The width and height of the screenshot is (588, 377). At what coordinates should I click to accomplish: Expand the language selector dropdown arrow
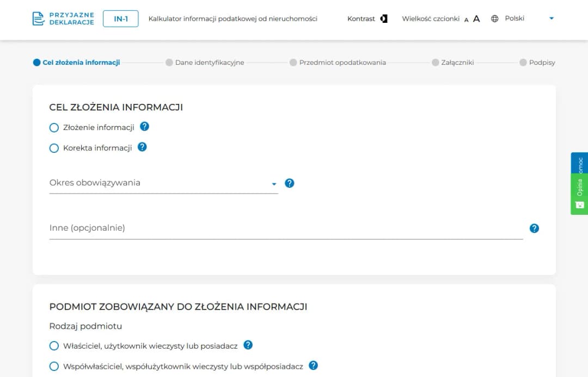(x=551, y=18)
